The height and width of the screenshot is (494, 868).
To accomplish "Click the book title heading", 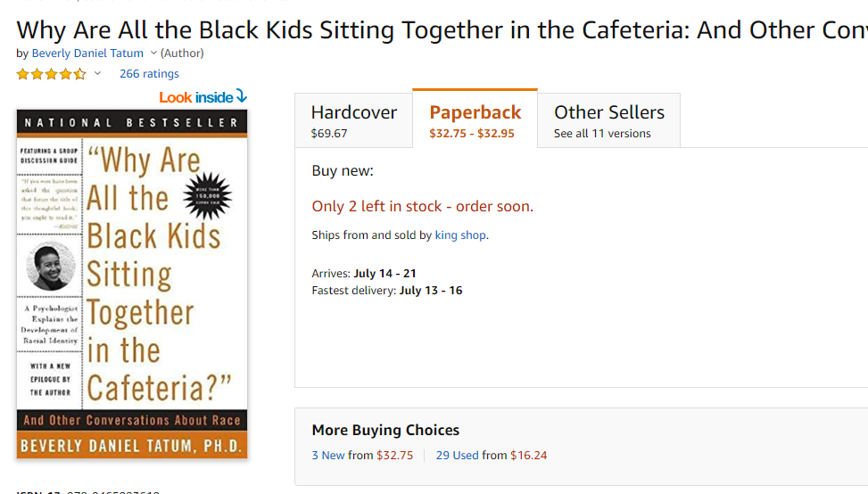I will pos(442,30).
